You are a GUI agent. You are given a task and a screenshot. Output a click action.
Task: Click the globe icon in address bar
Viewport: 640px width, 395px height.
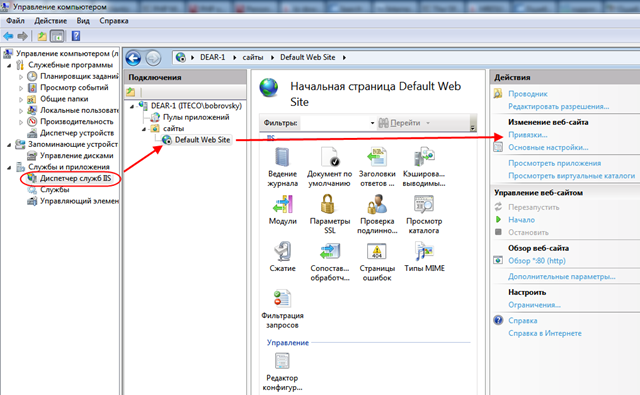180,58
